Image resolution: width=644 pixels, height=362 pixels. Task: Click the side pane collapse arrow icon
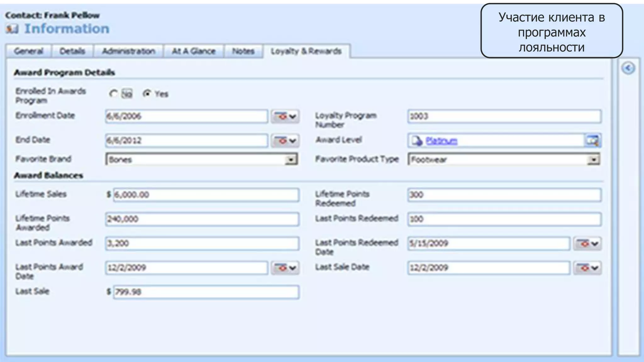tap(628, 68)
